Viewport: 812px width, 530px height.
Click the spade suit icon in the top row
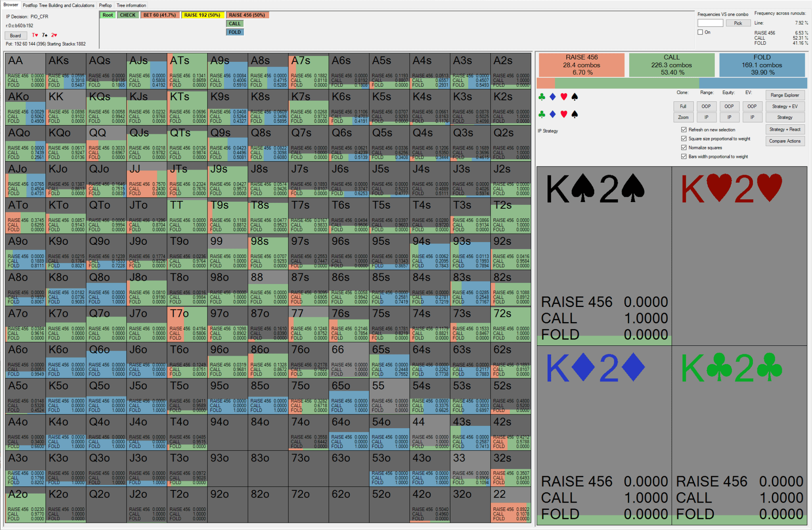click(575, 97)
